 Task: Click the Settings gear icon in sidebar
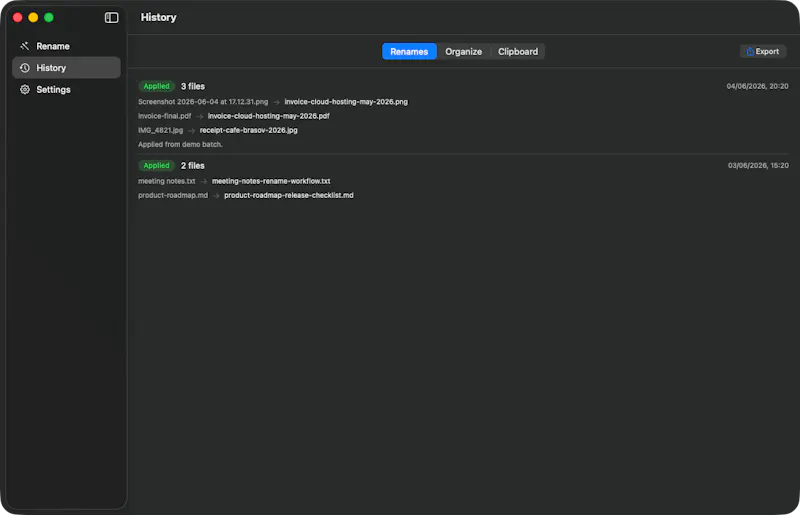click(x=24, y=89)
